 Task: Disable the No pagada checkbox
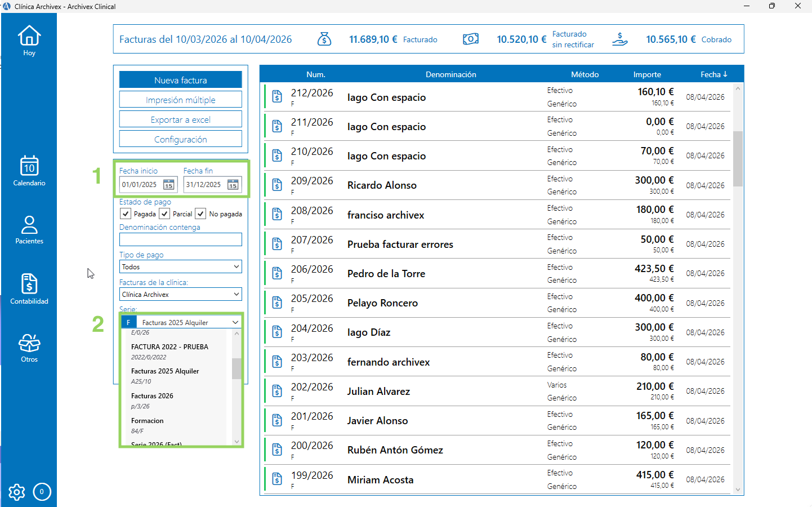(200, 214)
